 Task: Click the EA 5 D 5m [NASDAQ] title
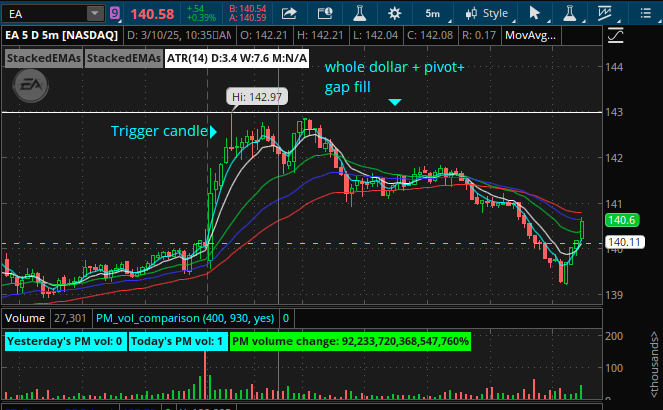click(61, 35)
